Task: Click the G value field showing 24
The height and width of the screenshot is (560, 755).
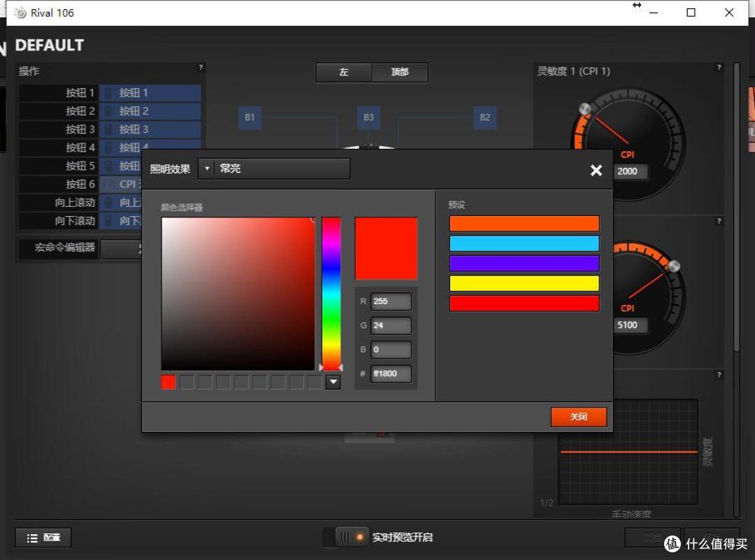Action: click(x=391, y=326)
